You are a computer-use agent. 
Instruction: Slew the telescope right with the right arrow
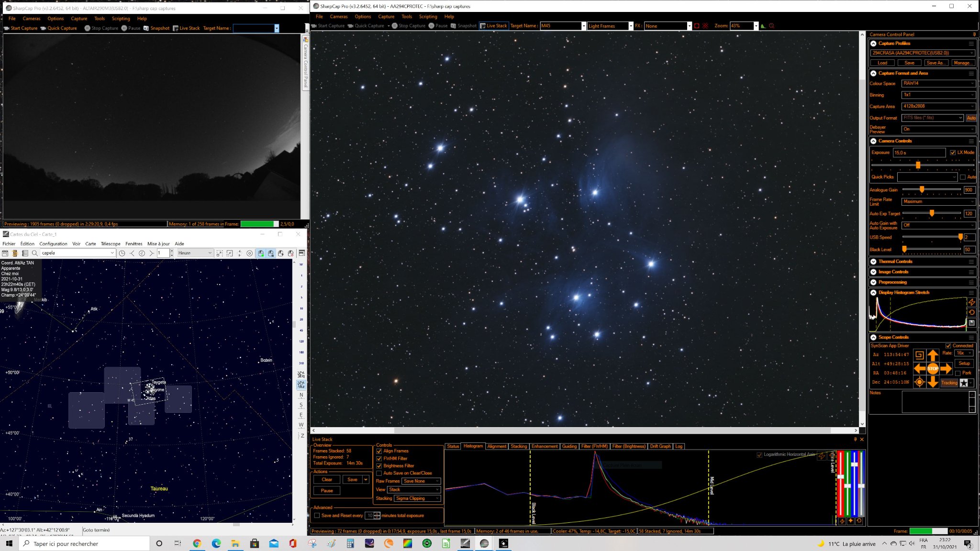946,368
